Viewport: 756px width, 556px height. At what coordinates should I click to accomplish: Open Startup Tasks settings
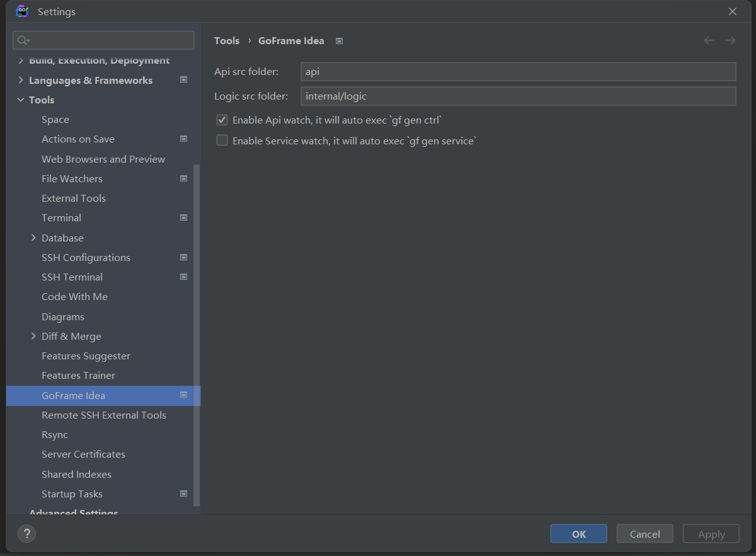pos(72,494)
